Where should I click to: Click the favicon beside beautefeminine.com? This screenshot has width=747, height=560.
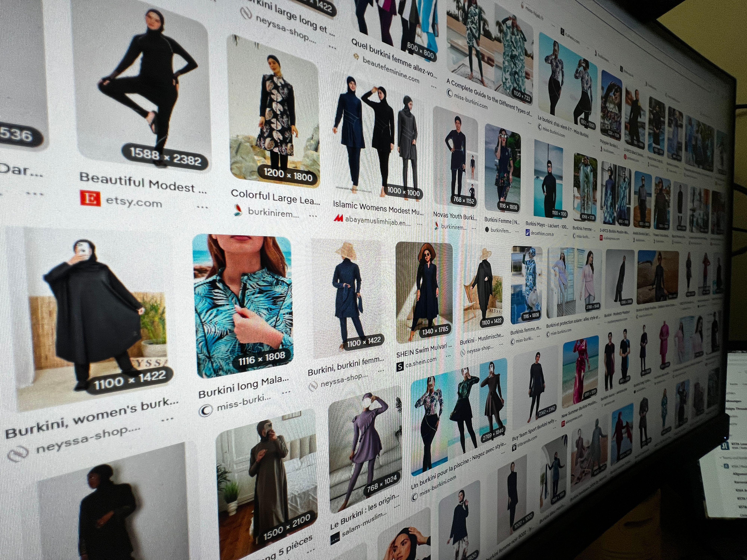[356, 57]
